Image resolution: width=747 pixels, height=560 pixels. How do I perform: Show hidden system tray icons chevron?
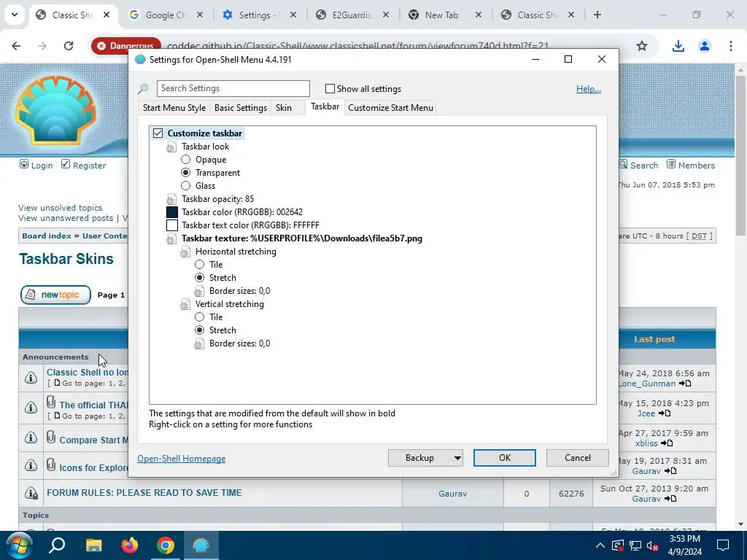click(x=600, y=545)
